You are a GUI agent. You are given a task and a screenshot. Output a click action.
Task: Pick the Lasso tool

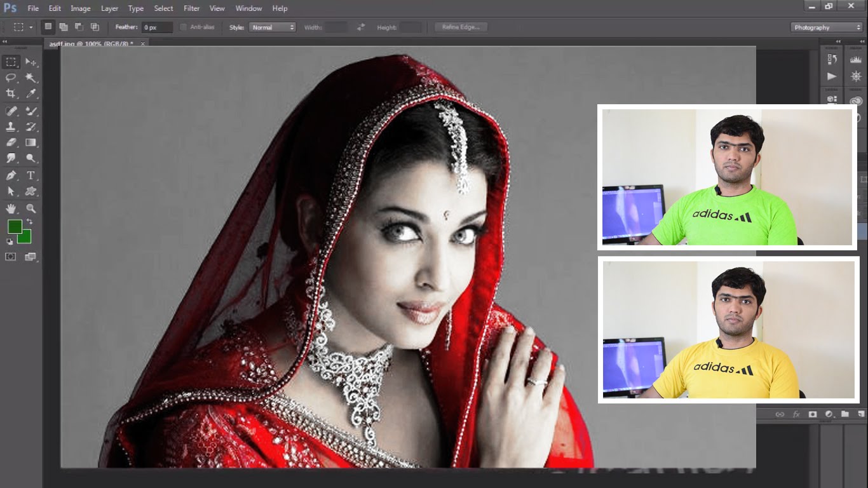click(10, 78)
